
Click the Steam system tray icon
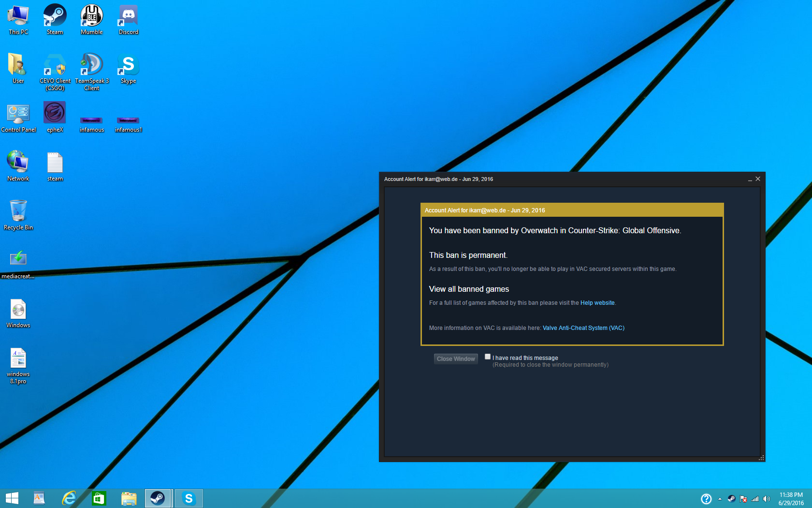tap(732, 499)
